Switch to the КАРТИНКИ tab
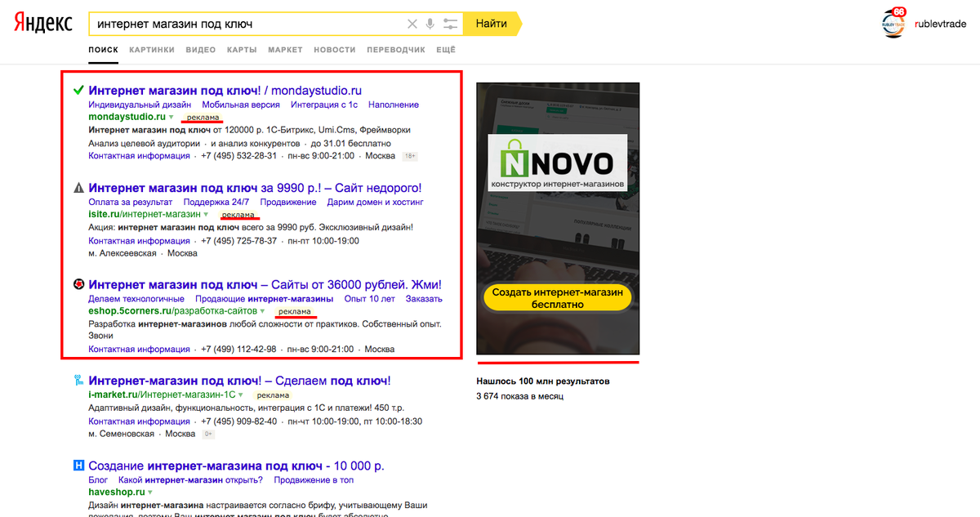Image resolution: width=980 pixels, height=517 pixels. point(152,50)
